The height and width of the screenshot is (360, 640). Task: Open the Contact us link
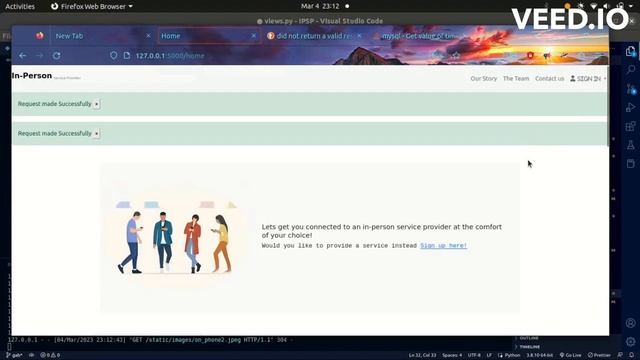(x=549, y=78)
